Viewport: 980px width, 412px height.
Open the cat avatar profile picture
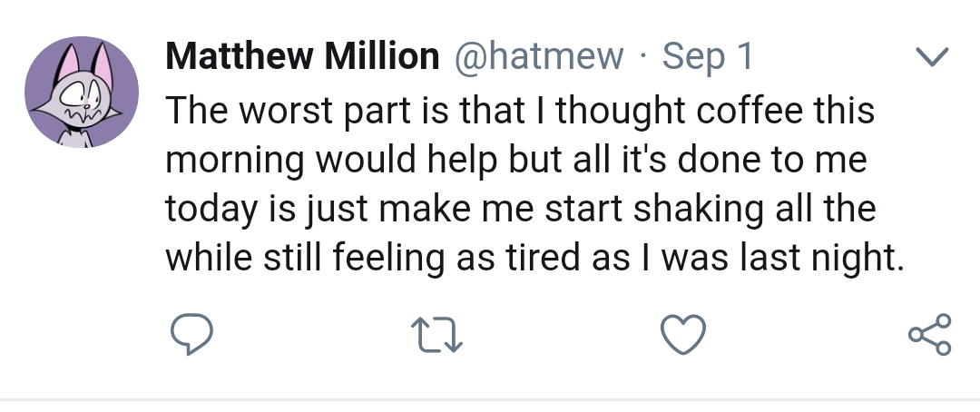point(82,93)
